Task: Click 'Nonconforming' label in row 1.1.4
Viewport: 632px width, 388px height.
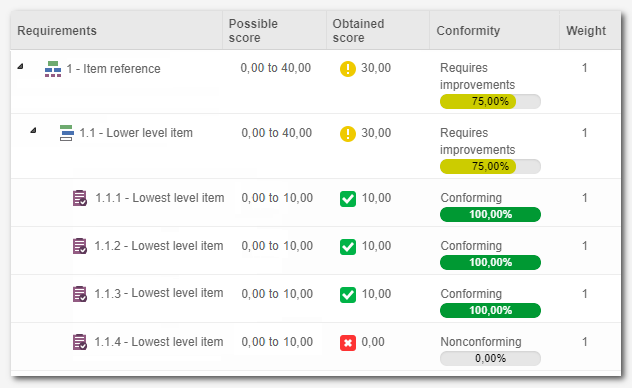Action: [481, 342]
